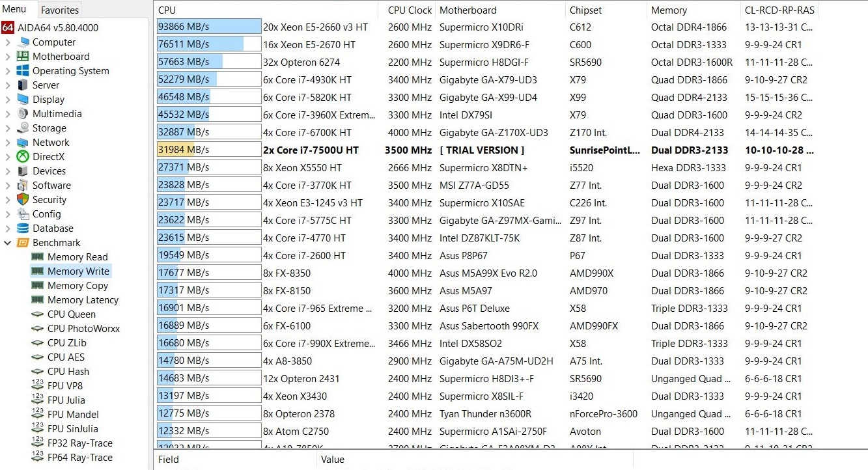Switch to the Menu tab

pyautogui.click(x=14, y=9)
